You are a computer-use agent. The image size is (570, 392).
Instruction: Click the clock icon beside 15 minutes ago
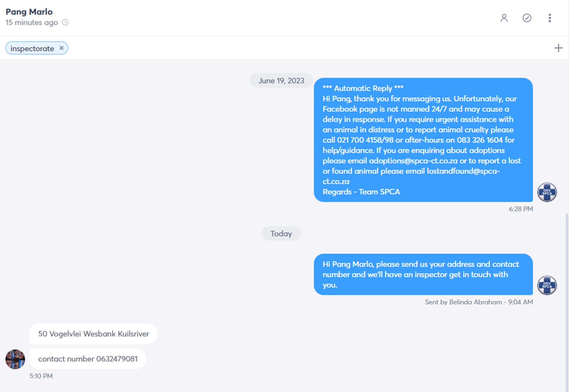(65, 23)
